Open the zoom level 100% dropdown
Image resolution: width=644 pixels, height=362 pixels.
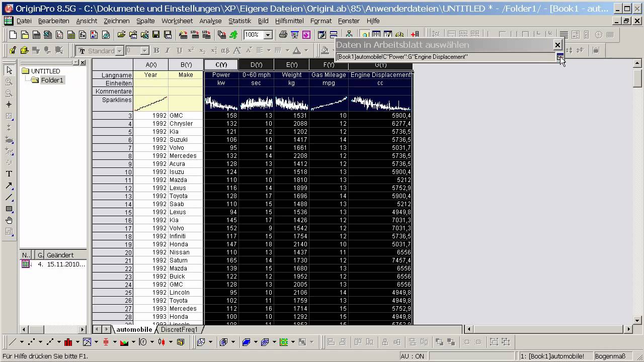(x=268, y=35)
